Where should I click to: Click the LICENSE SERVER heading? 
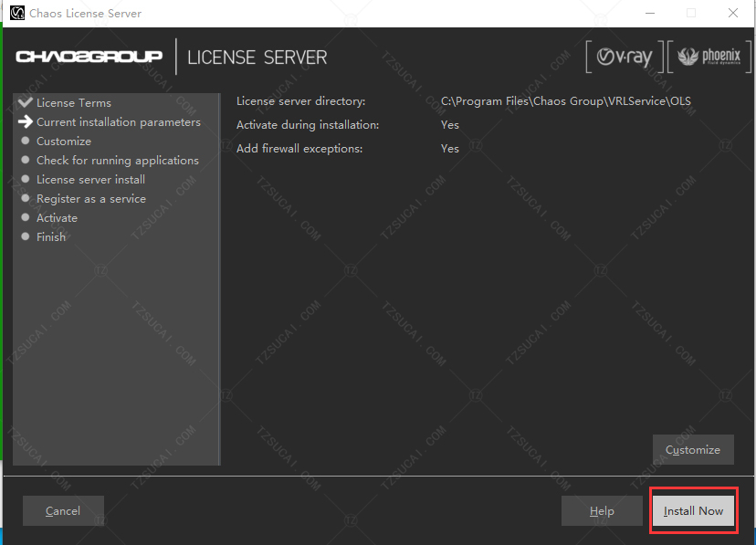pyautogui.click(x=257, y=58)
